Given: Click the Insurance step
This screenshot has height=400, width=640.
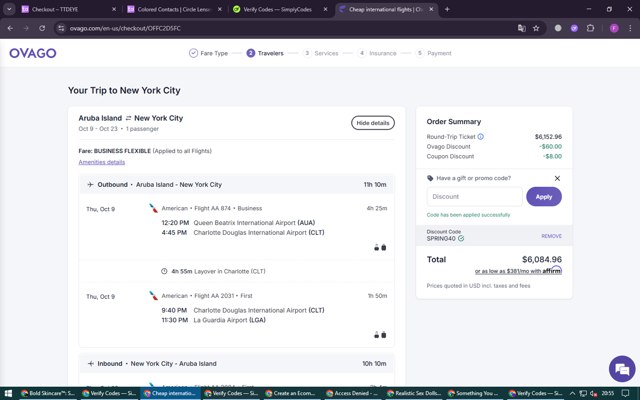Looking at the screenshot, I should pos(377,53).
